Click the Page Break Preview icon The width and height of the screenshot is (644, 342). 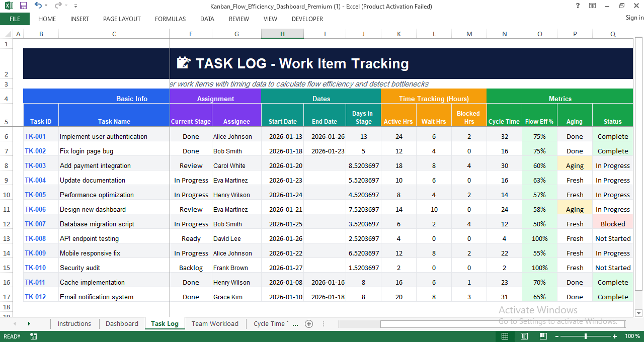coord(543,336)
